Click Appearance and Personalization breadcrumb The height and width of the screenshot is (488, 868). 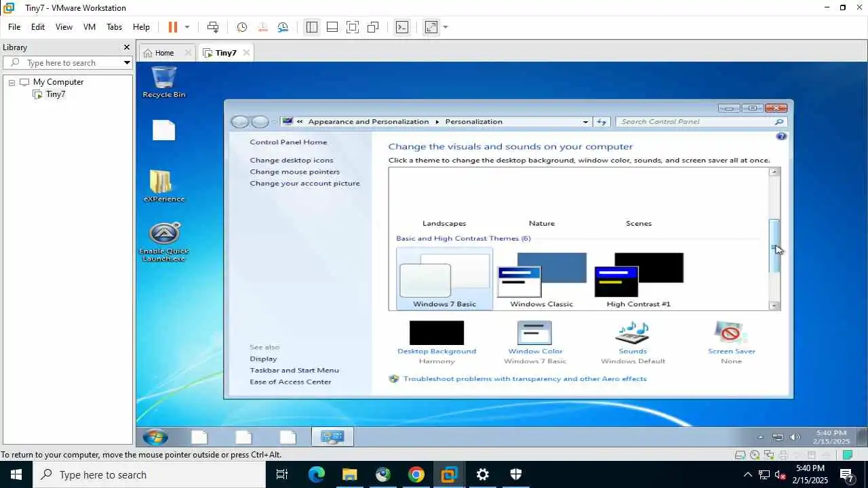pyautogui.click(x=368, y=122)
